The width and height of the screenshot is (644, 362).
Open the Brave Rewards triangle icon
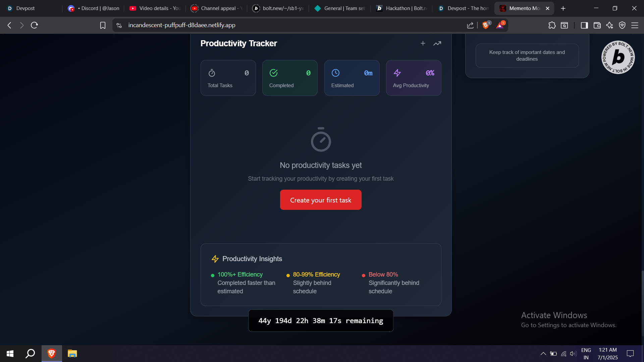coord(500,25)
